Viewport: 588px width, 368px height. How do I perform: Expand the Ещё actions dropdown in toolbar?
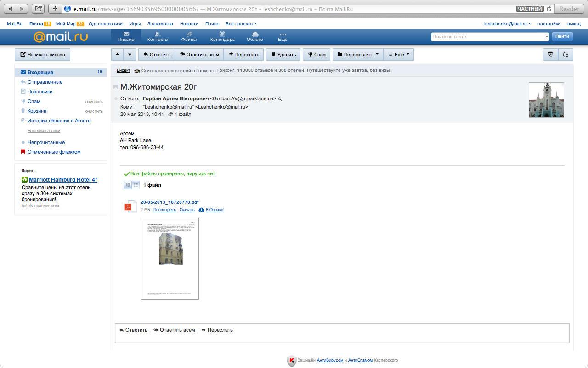coord(398,54)
